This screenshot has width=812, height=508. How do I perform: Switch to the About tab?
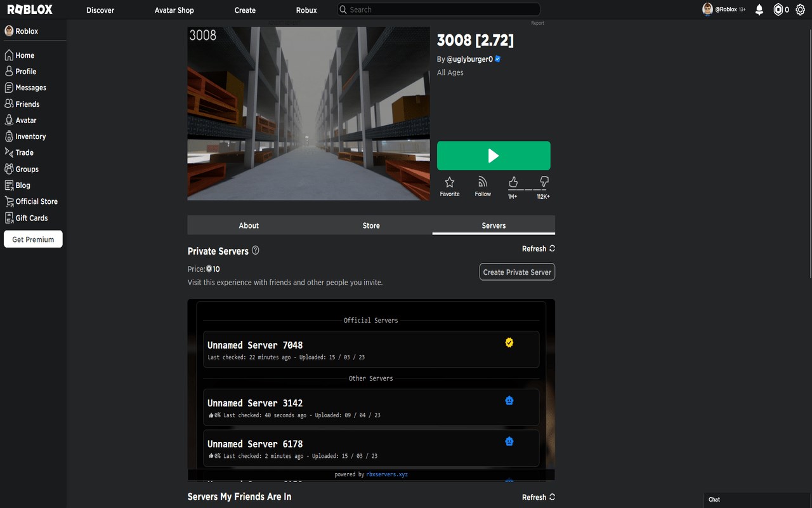(x=249, y=225)
